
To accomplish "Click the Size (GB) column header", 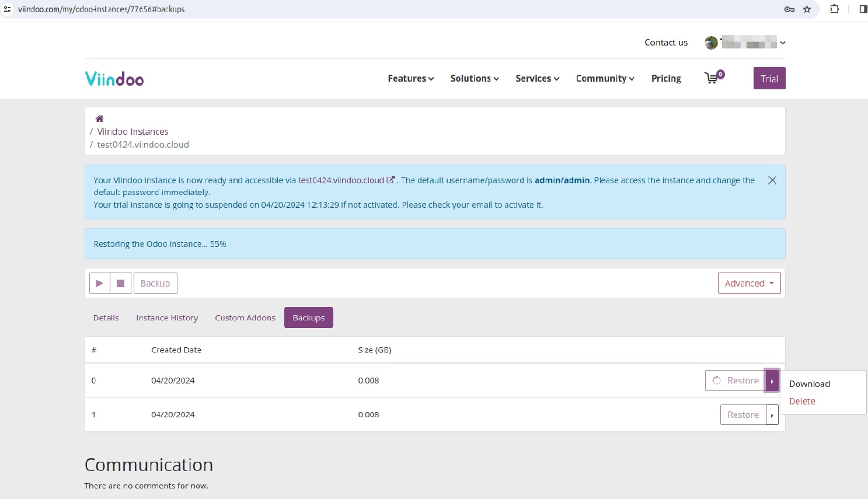I will click(x=375, y=350).
